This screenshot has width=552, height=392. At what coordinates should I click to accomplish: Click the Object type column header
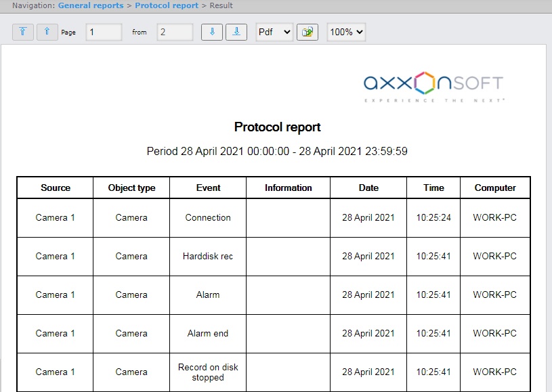click(x=131, y=188)
